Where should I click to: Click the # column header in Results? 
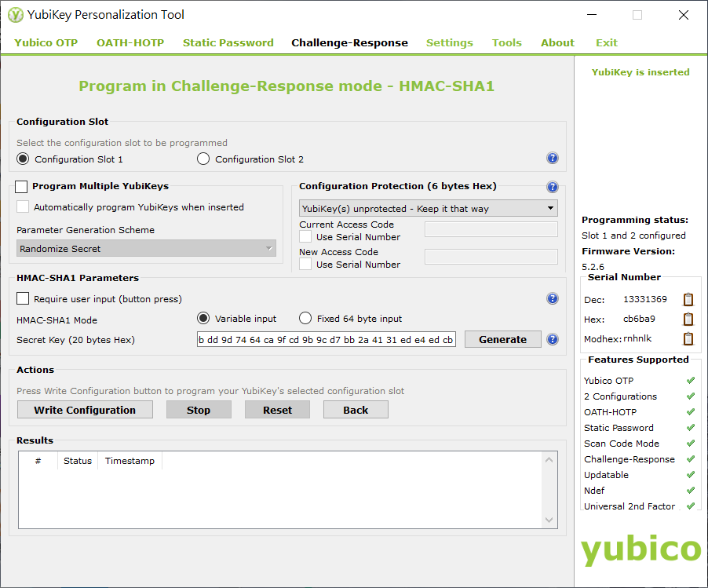click(38, 461)
